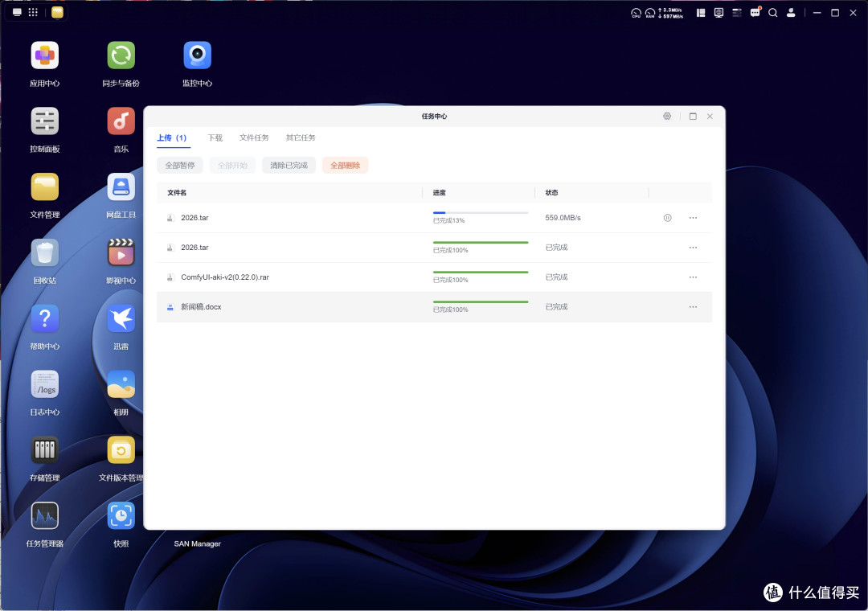Open the 相册 photo album app
Viewport: 868px width, 611px height.
click(x=121, y=384)
